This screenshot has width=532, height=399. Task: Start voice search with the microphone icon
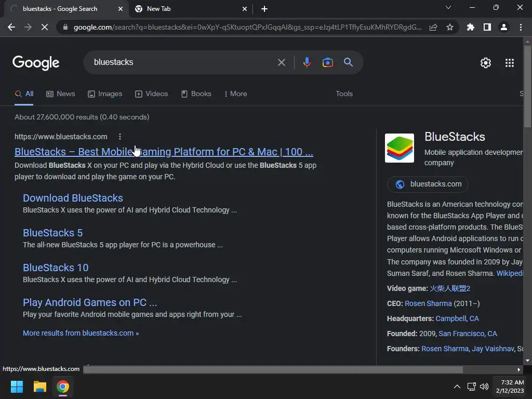pos(307,62)
